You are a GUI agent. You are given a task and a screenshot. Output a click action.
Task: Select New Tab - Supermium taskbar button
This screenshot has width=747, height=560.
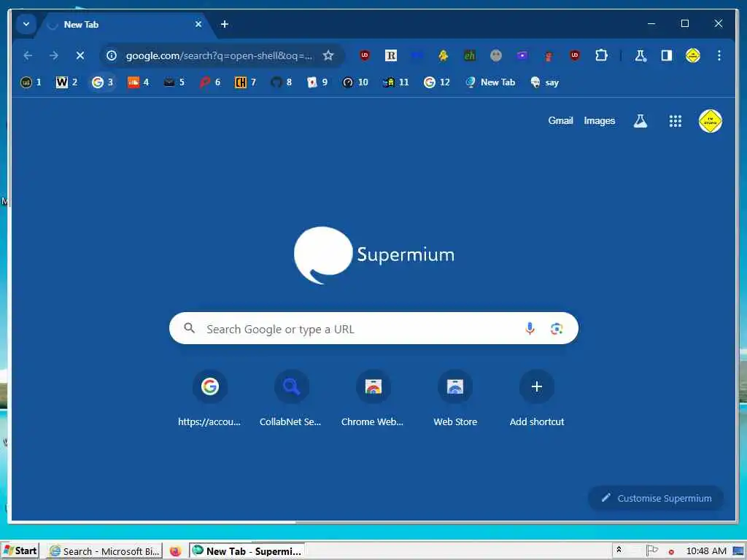click(247, 551)
